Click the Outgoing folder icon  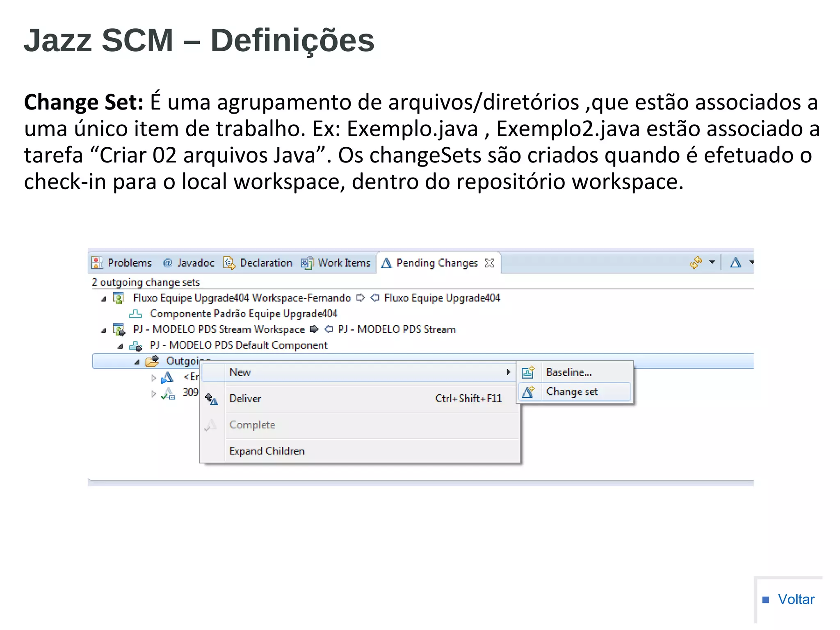click(x=152, y=361)
